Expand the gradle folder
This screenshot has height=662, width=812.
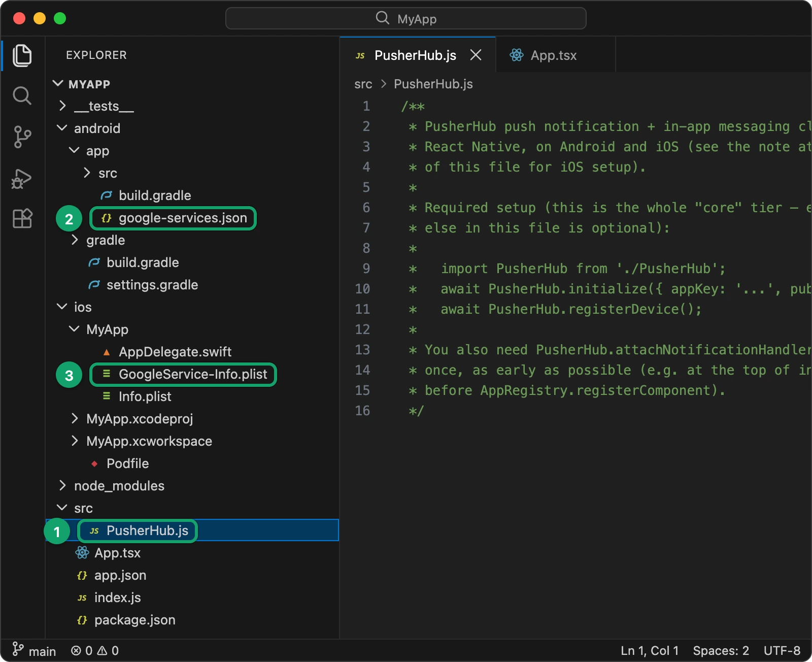(74, 240)
